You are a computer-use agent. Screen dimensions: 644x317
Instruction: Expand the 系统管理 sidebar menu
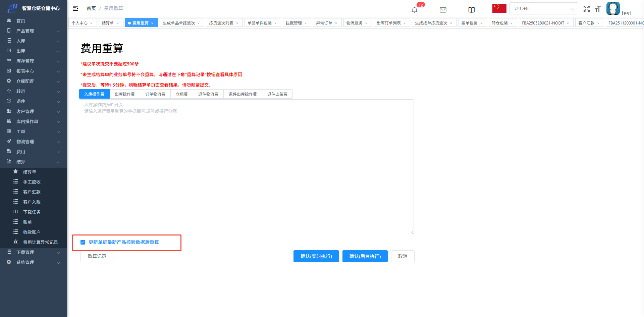point(34,262)
